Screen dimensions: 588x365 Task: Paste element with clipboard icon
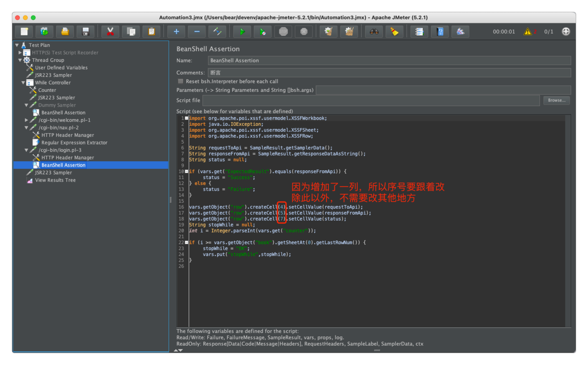click(152, 32)
